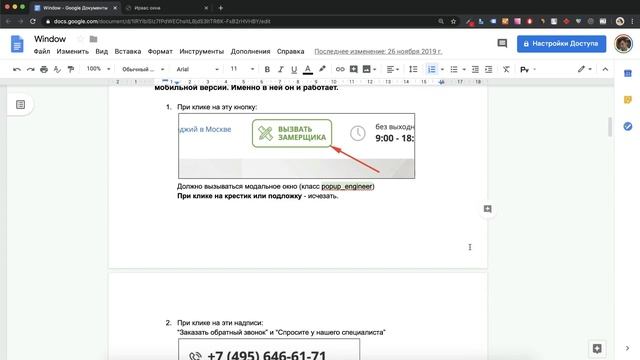Undo the last action in toolbar
The height and width of the screenshot is (360, 640).
(17, 69)
